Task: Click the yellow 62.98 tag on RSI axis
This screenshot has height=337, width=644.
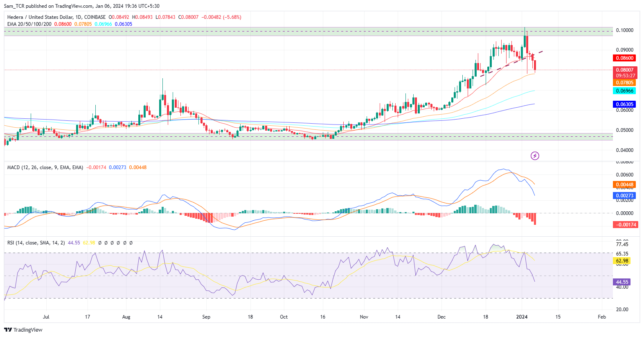Action: pos(622,261)
